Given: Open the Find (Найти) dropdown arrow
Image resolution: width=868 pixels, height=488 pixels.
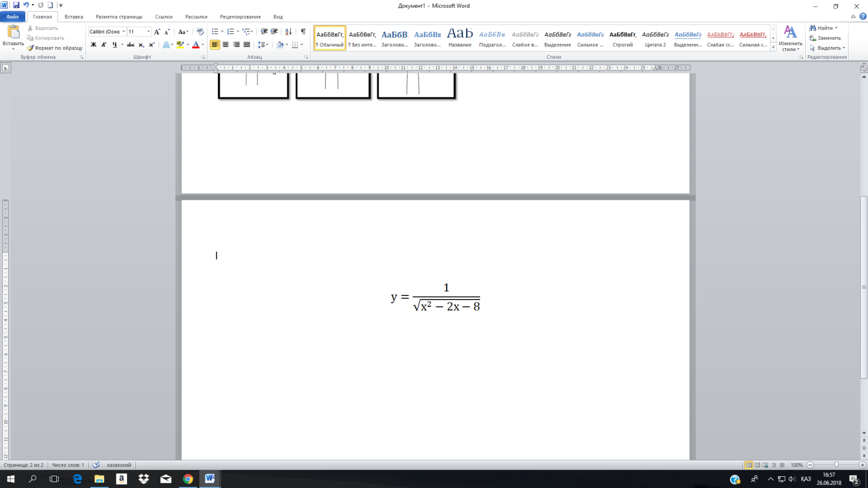Looking at the screenshot, I should tap(836, 28).
